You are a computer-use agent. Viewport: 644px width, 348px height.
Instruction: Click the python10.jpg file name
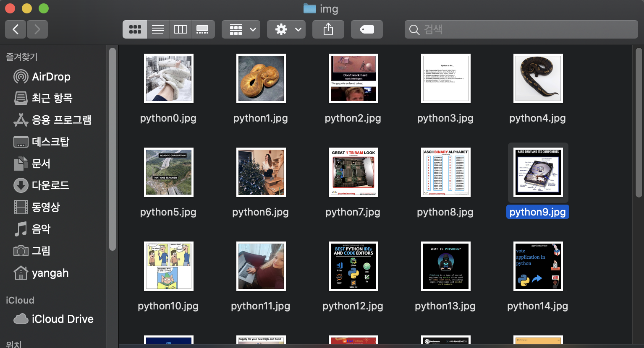click(168, 306)
